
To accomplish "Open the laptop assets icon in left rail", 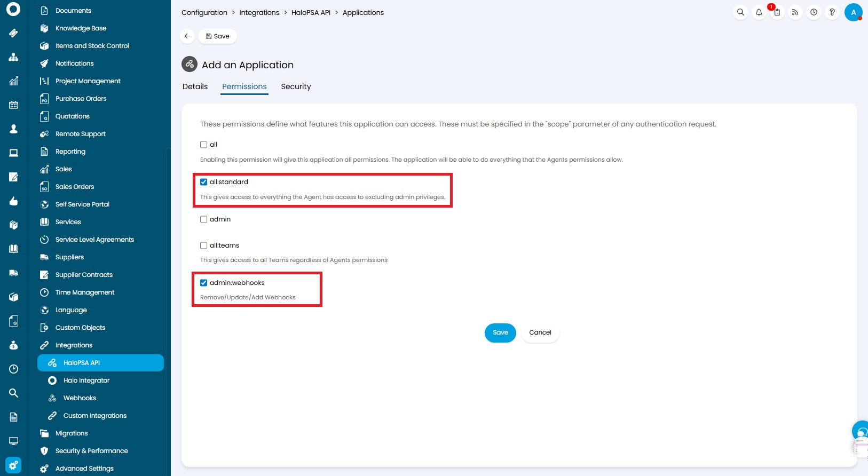I will (x=13, y=153).
